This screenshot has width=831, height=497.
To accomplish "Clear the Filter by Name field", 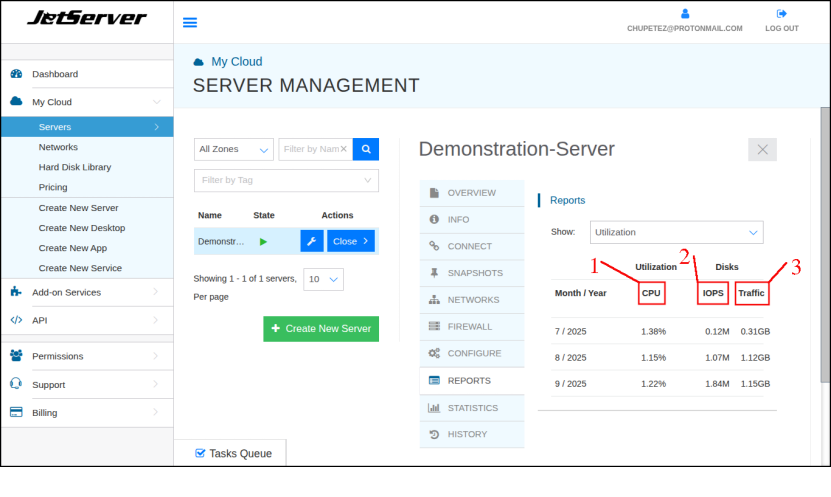I will [x=344, y=149].
